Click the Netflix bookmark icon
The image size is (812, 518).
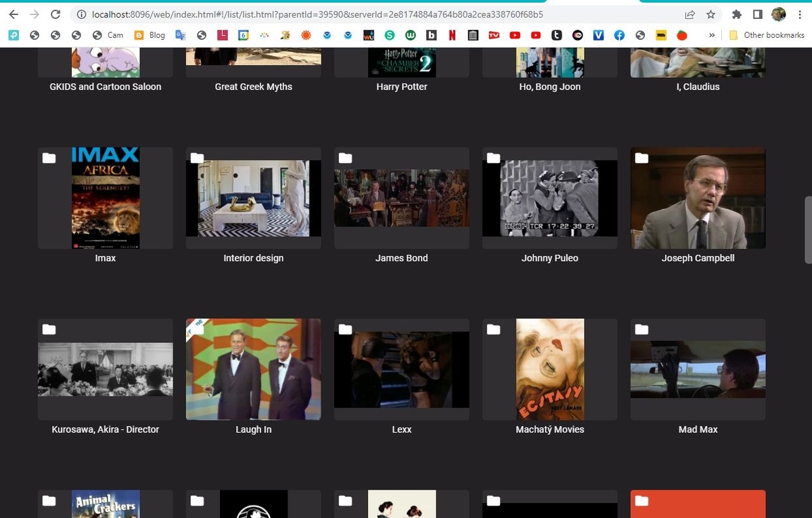(451, 35)
